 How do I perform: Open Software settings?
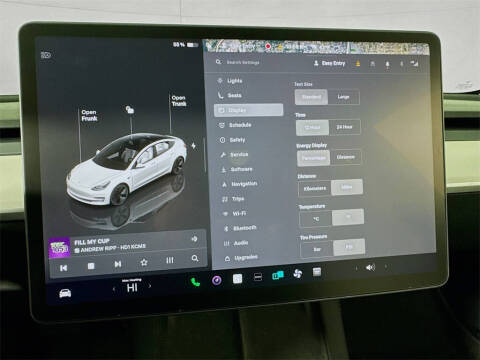[x=237, y=169]
